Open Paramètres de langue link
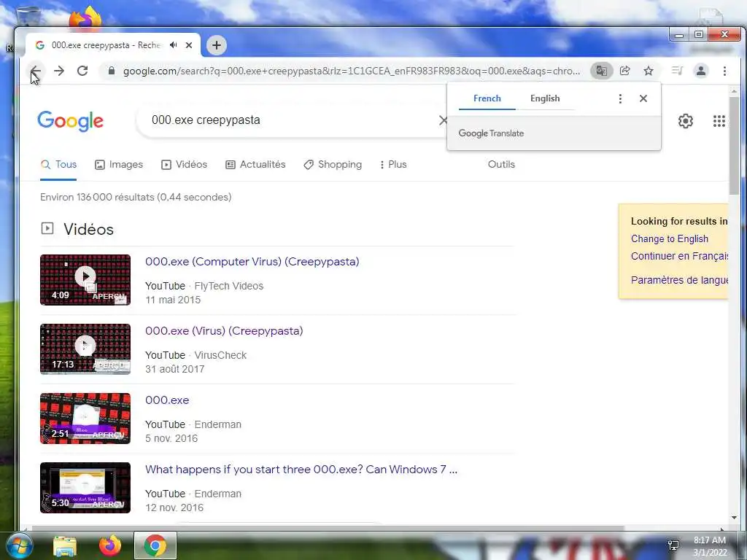 [x=679, y=280]
